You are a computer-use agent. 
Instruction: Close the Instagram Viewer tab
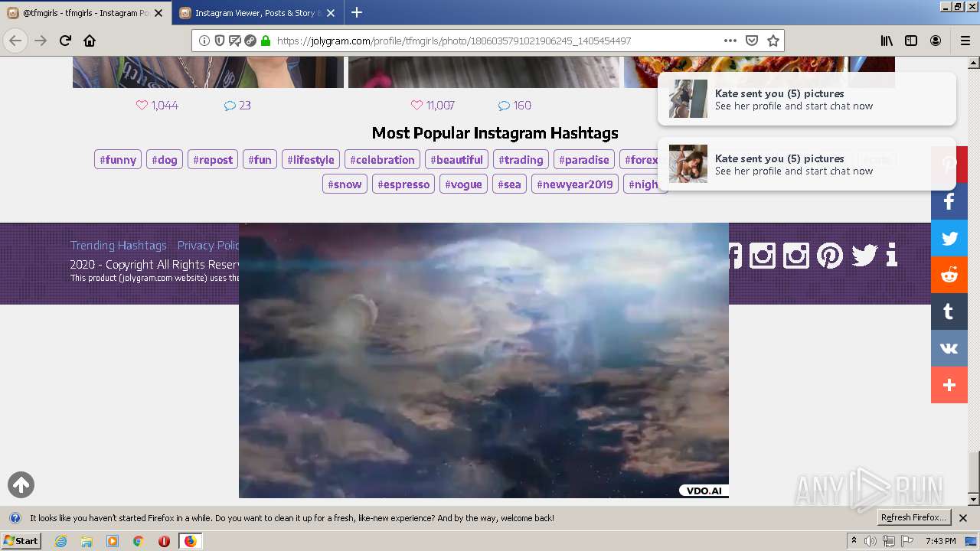tap(331, 13)
